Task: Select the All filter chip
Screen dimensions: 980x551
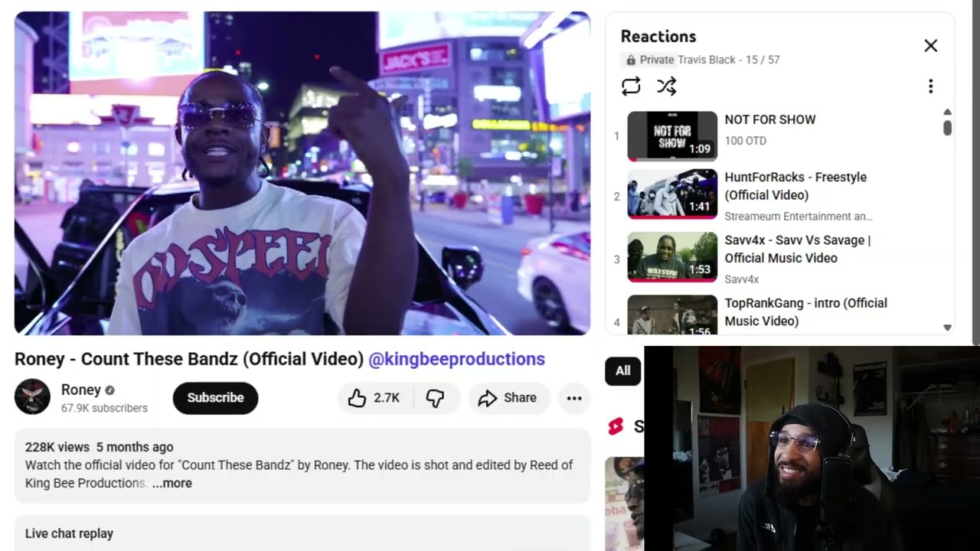Action: coord(623,371)
